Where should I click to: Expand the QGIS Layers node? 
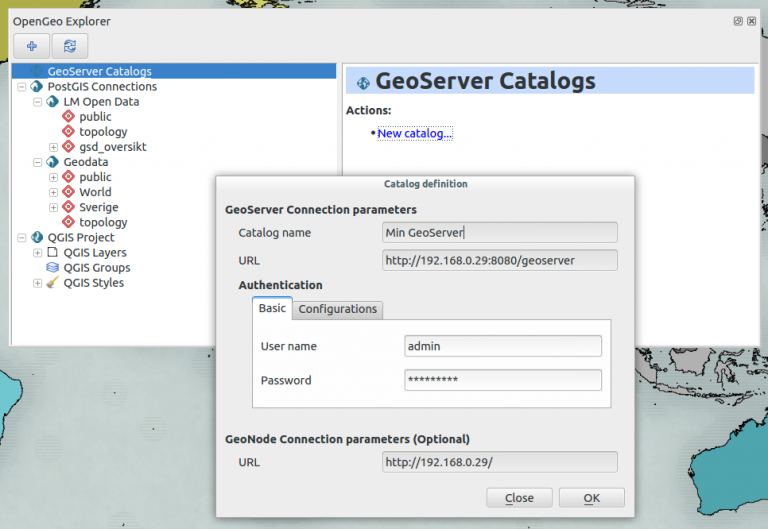tap(37, 253)
